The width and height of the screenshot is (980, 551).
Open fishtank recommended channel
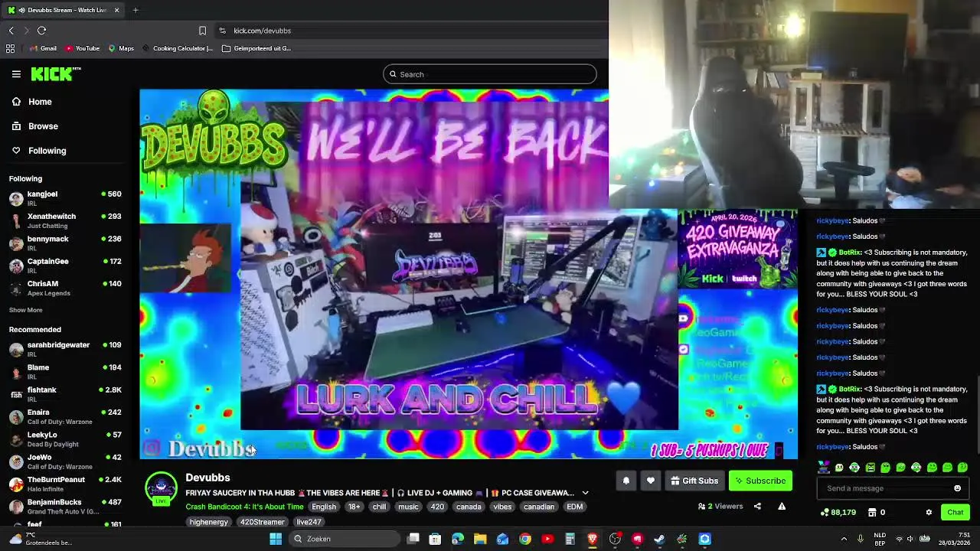pyautogui.click(x=65, y=394)
